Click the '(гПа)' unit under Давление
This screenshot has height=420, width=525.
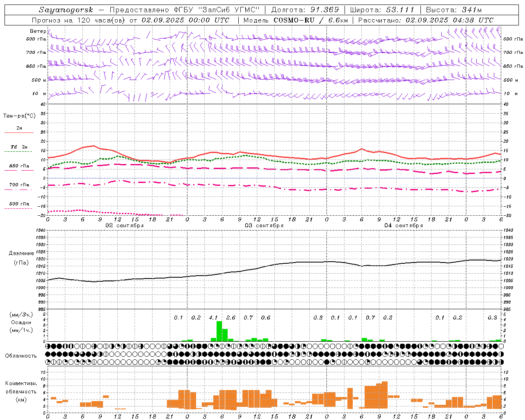[x=21, y=262]
